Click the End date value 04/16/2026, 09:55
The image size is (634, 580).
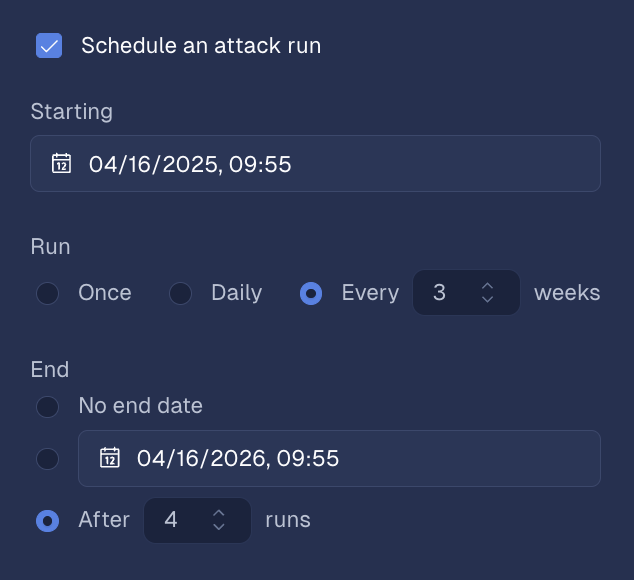pos(238,459)
